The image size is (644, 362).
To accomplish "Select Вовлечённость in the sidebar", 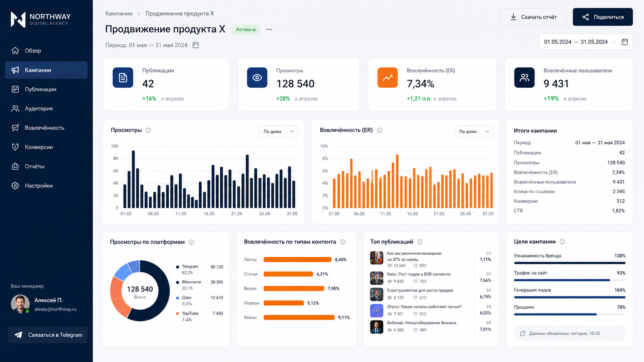I will click(46, 128).
